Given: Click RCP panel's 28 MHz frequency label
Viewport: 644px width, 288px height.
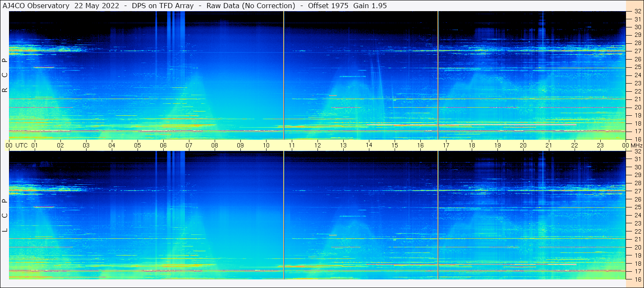Looking at the screenshot, I should 638,43.
